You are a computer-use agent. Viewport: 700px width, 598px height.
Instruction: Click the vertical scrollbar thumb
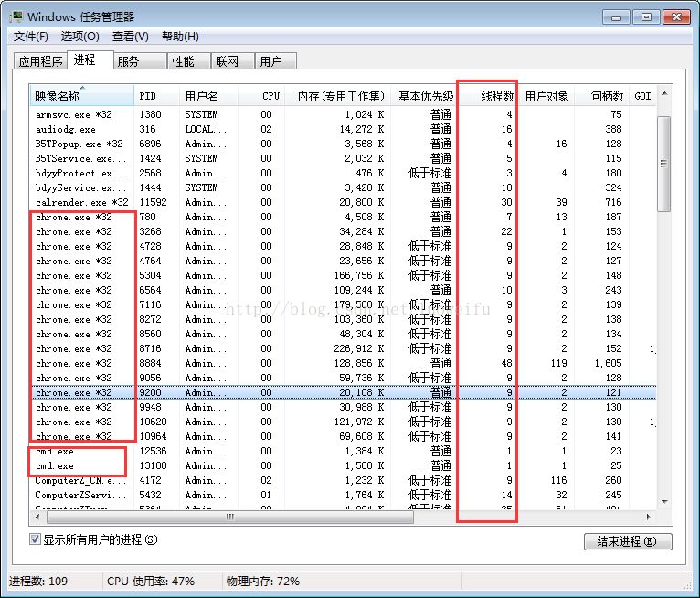[x=664, y=164]
